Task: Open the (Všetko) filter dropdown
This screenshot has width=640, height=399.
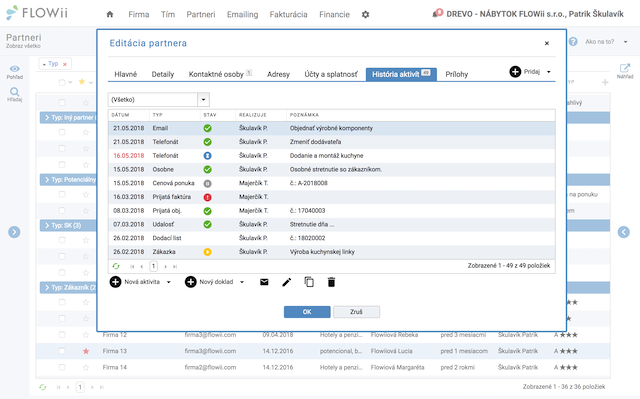Action: (x=203, y=100)
